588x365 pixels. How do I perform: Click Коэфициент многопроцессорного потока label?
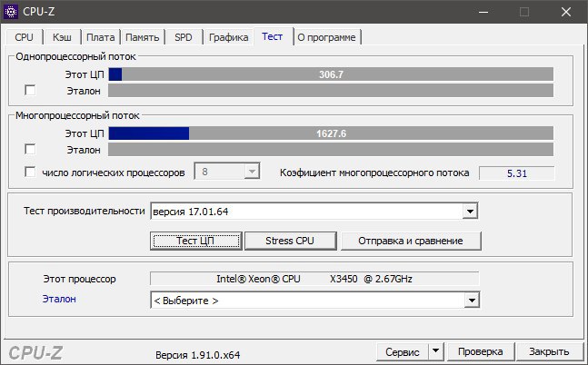click(374, 173)
